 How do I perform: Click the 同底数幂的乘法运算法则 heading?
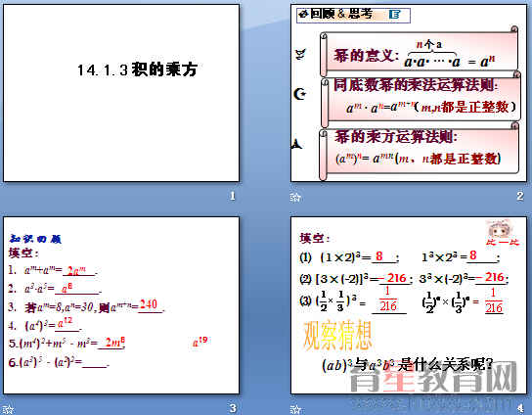[415, 85]
